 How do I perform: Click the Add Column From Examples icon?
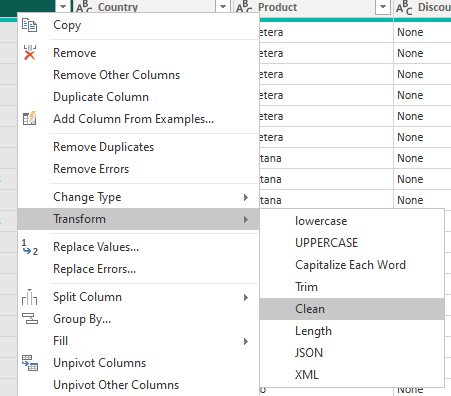point(29,118)
